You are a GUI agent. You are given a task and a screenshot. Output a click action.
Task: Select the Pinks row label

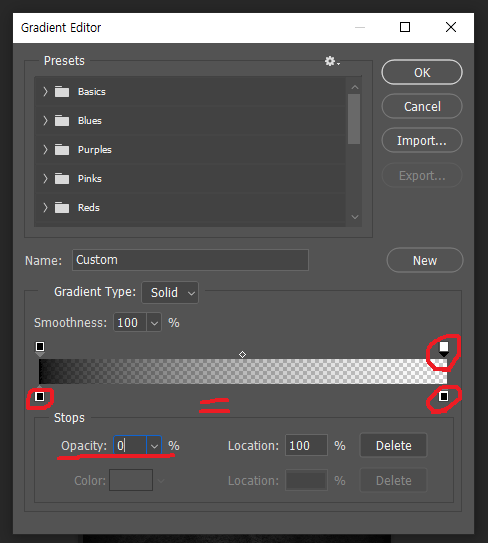pyautogui.click(x=90, y=179)
